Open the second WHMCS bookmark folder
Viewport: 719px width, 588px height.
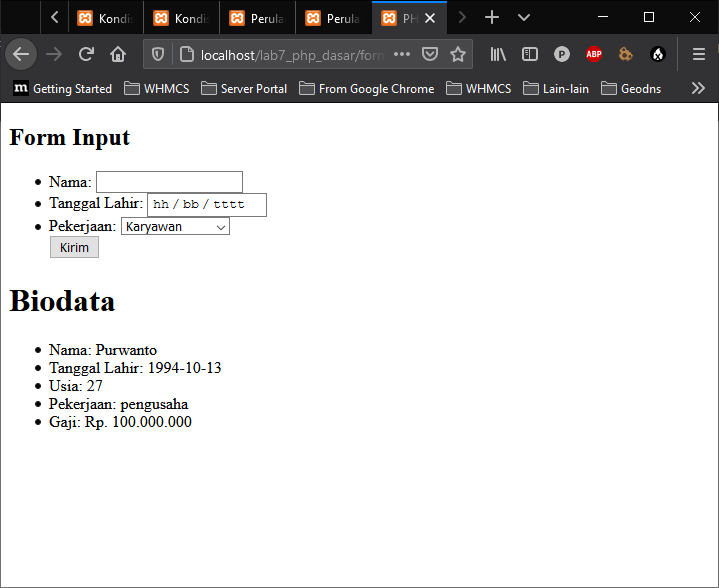pos(479,89)
